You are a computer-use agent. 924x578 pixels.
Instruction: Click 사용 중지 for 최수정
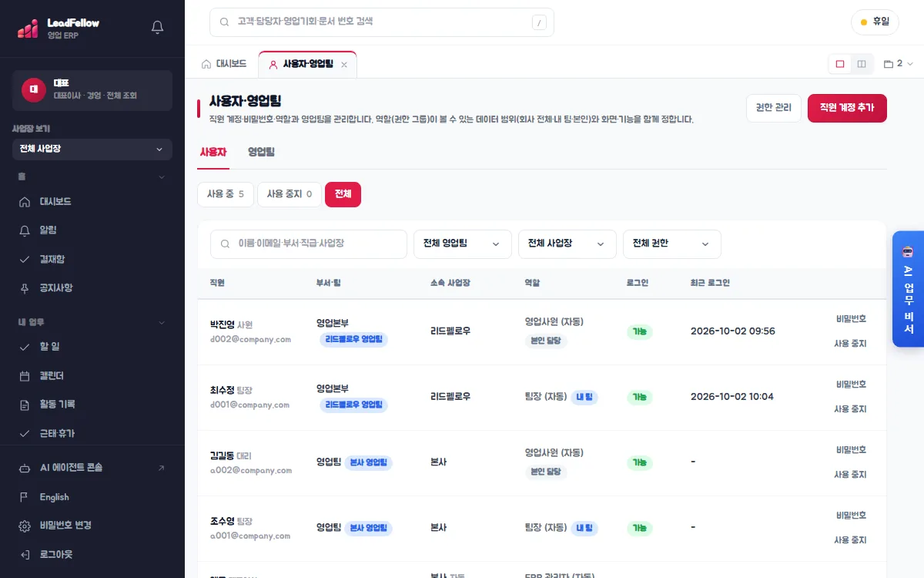850,409
